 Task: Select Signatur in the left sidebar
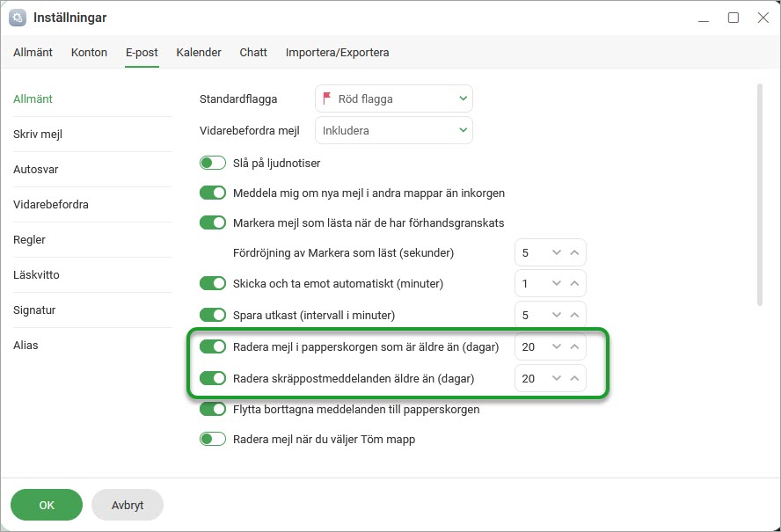[33, 310]
